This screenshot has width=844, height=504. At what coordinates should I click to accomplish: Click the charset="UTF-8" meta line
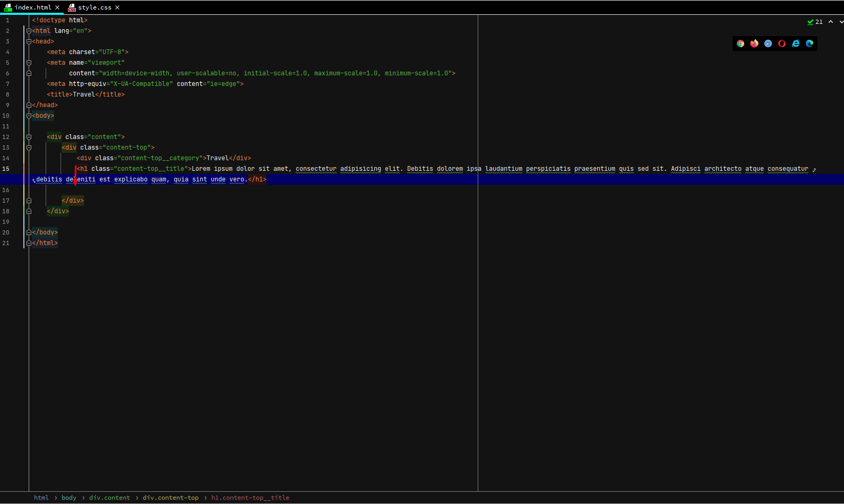(x=88, y=52)
